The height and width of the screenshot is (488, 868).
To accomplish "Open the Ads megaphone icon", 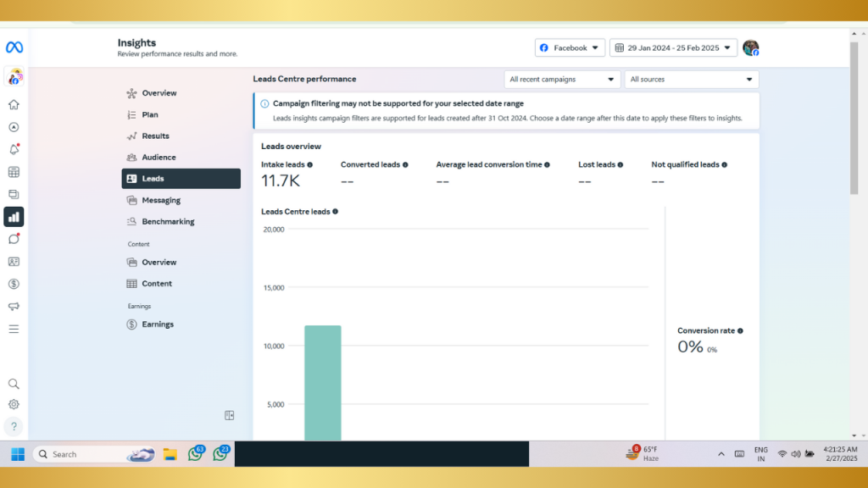I will click(x=14, y=306).
